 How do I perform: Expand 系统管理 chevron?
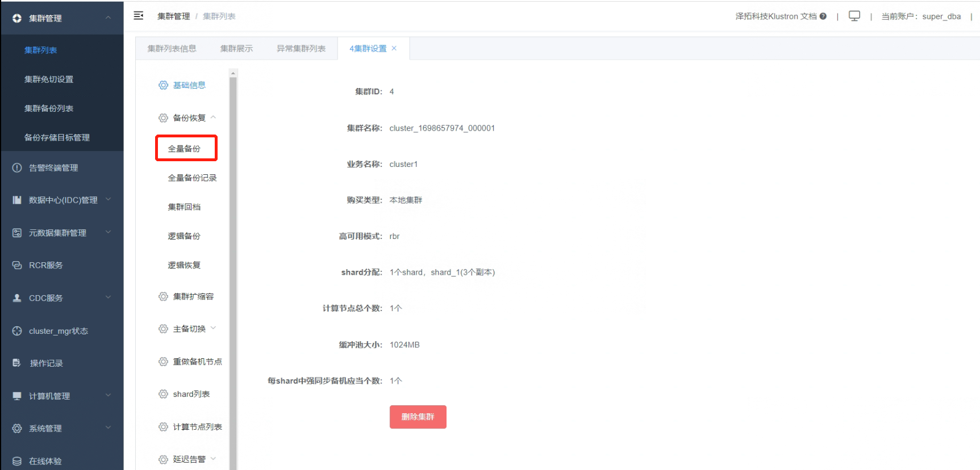(x=108, y=428)
